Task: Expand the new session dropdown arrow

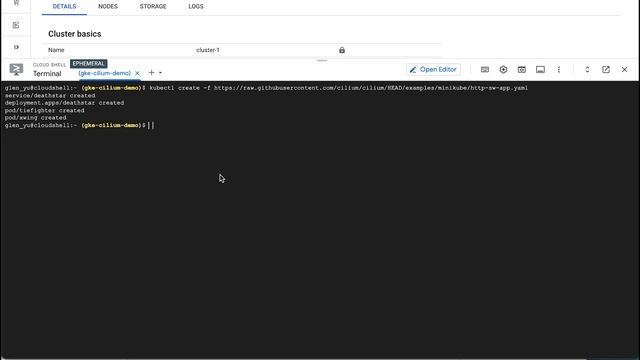Action: click(160, 73)
